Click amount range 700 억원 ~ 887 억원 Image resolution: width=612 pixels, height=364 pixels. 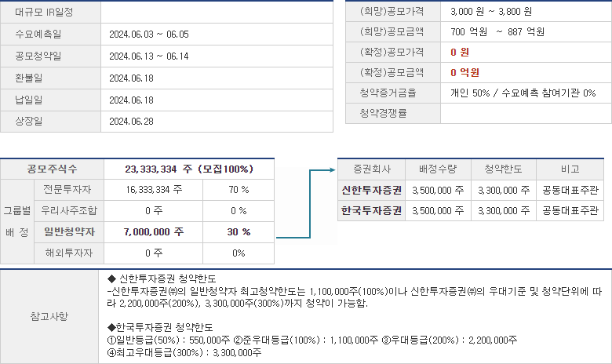[497, 32]
